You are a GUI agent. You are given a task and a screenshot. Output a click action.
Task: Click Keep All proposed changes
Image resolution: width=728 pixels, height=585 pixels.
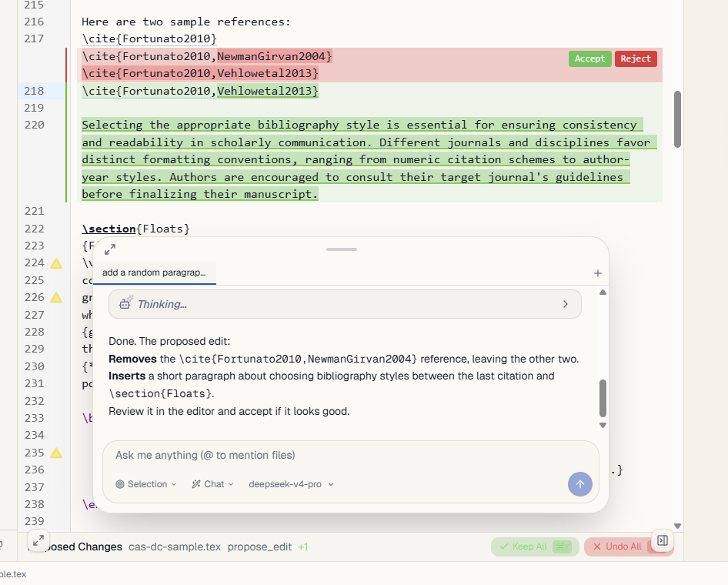tap(535, 547)
